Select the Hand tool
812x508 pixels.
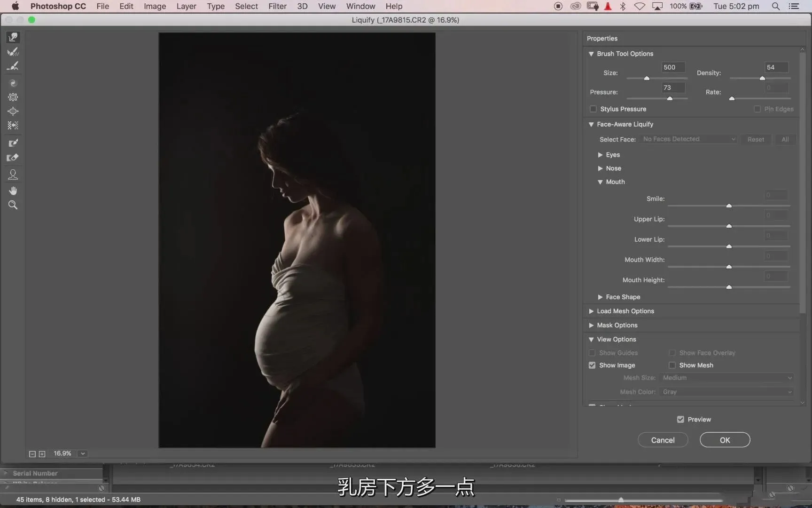pos(13,190)
